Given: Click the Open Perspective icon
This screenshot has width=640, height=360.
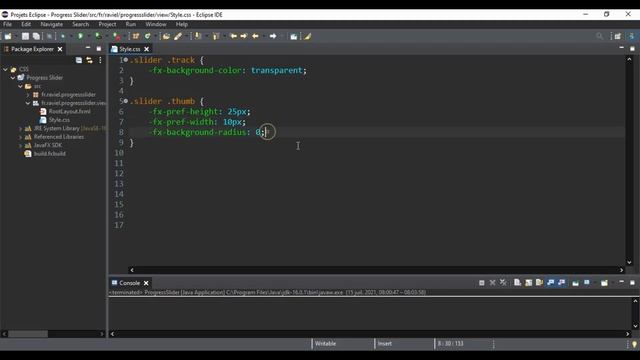Looking at the screenshot, I should click(618, 36).
